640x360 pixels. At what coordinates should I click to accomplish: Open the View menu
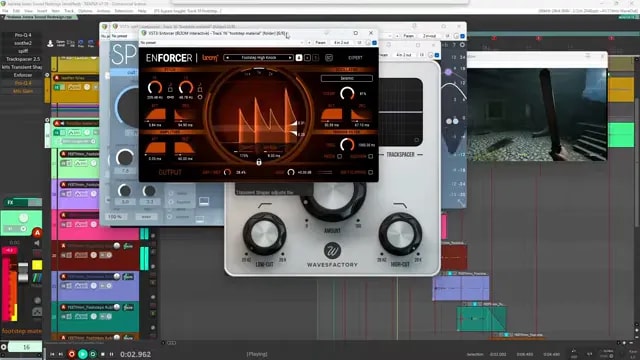(x=29, y=11)
